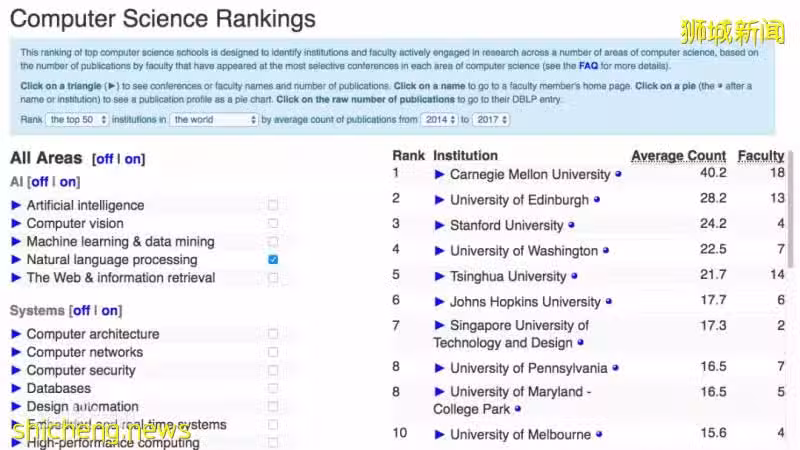Click the Computer Science Rankings title

pos(163,19)
